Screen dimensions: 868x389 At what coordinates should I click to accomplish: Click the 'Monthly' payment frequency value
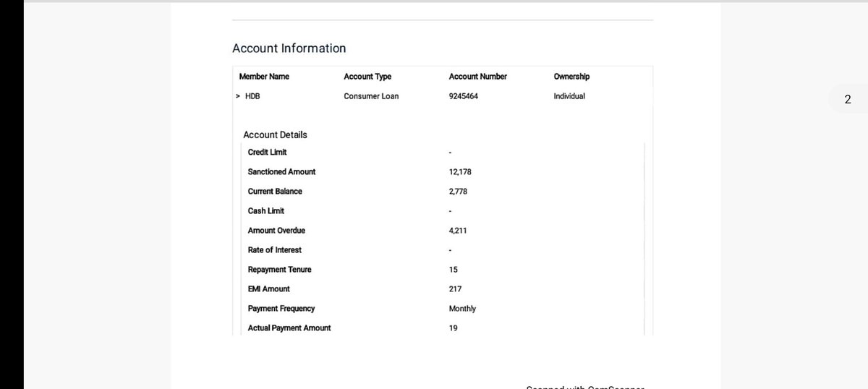point(462,309)
